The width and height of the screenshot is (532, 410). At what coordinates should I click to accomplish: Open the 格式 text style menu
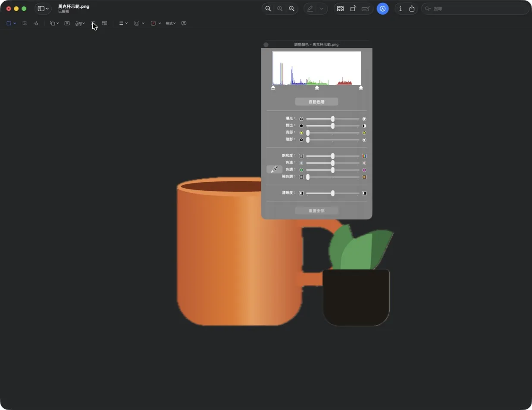[x=171, y=23]
